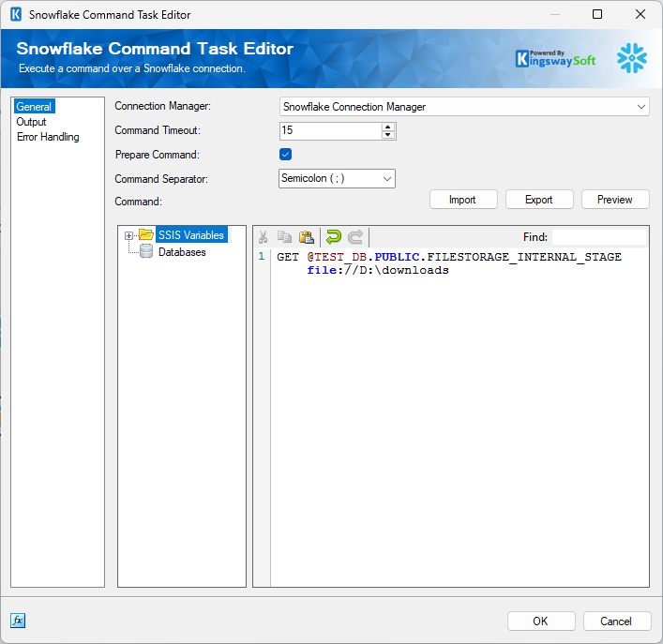Click the Command Timeout value field
The width and height of the screenshot is (663, 644).
[331, 130]
